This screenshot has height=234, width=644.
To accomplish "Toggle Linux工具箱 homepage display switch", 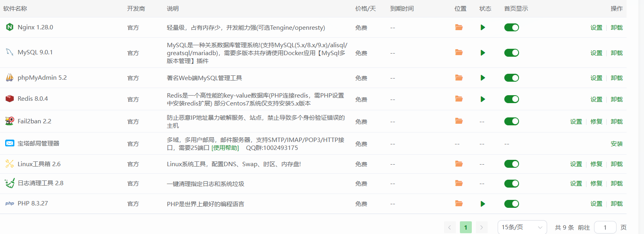I will [x=511, y=164].
